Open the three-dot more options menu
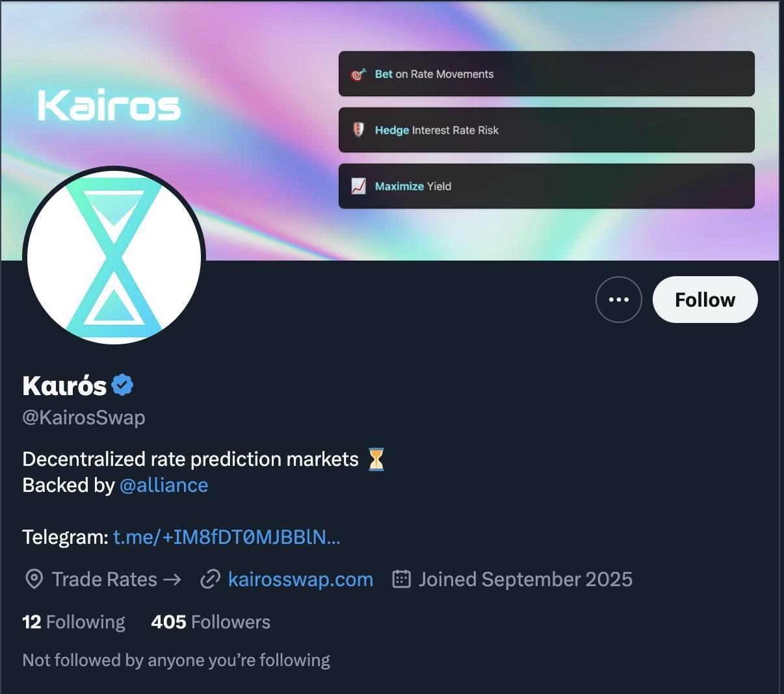The image size is (784, 694). click(x=618, y=300)
